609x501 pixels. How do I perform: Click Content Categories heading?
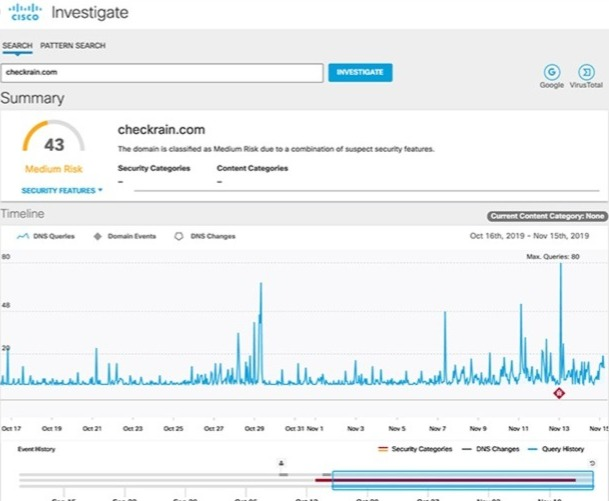pyautogui.click(x=252, y=168)
